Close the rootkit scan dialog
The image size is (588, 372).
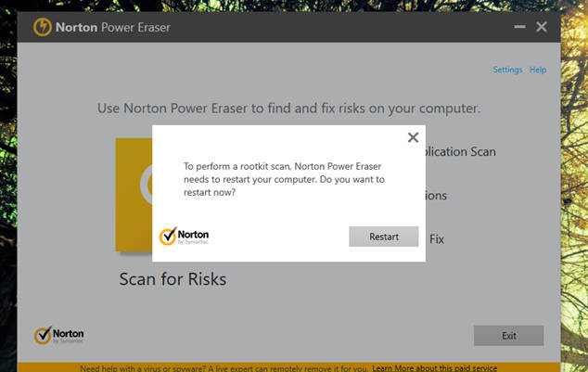point(413,137)
